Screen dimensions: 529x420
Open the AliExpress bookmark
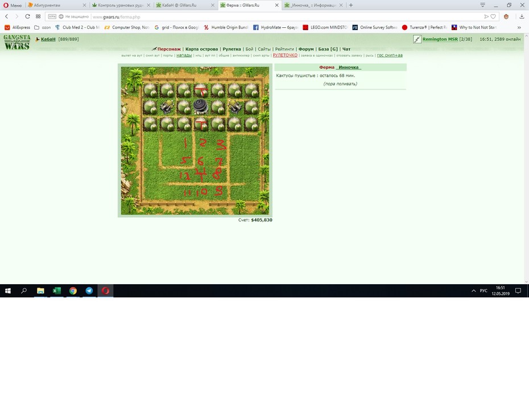(x=17, y=27)
